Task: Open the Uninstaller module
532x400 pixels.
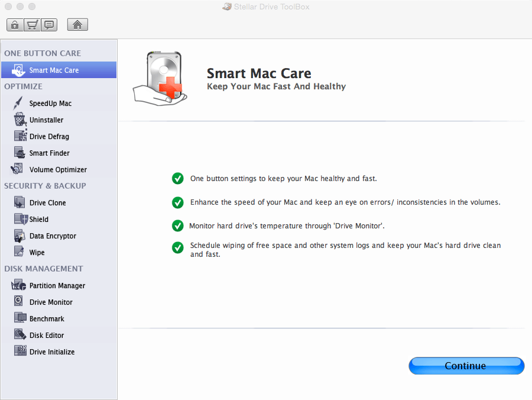Action: click(x=46, y=120)
